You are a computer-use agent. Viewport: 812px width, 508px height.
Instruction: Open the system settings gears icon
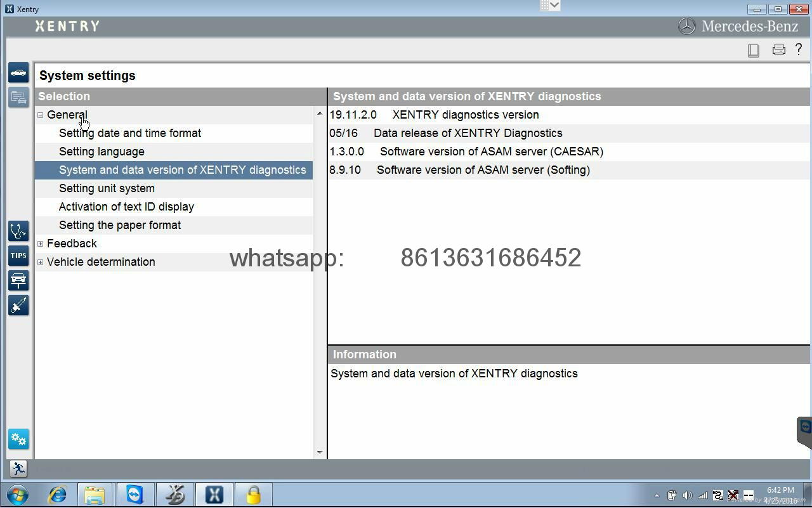(x=18, y=439)
